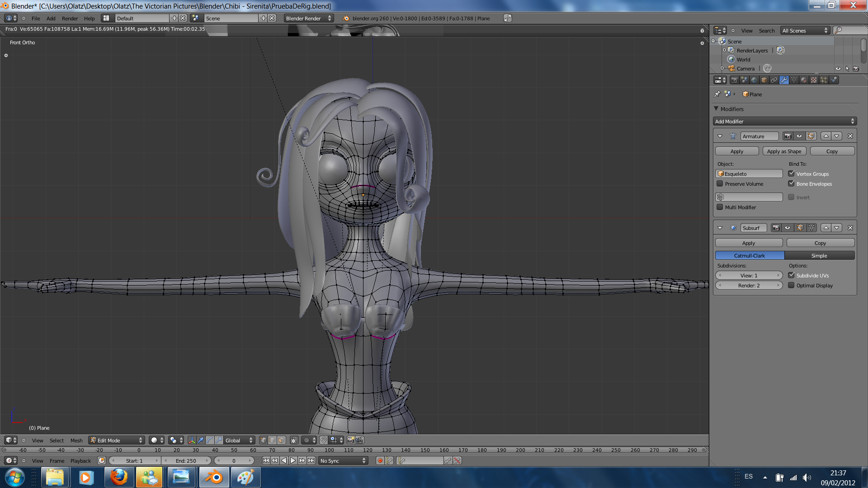Image resolution: width=868 pixels, height=488 pixels.
Task: Open the Render menu
Action: click(70, 19)
